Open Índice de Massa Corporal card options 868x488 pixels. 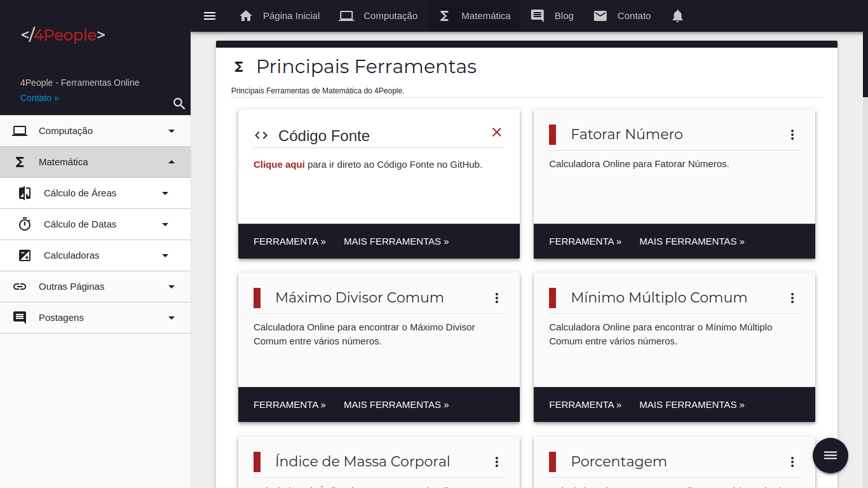497,462
